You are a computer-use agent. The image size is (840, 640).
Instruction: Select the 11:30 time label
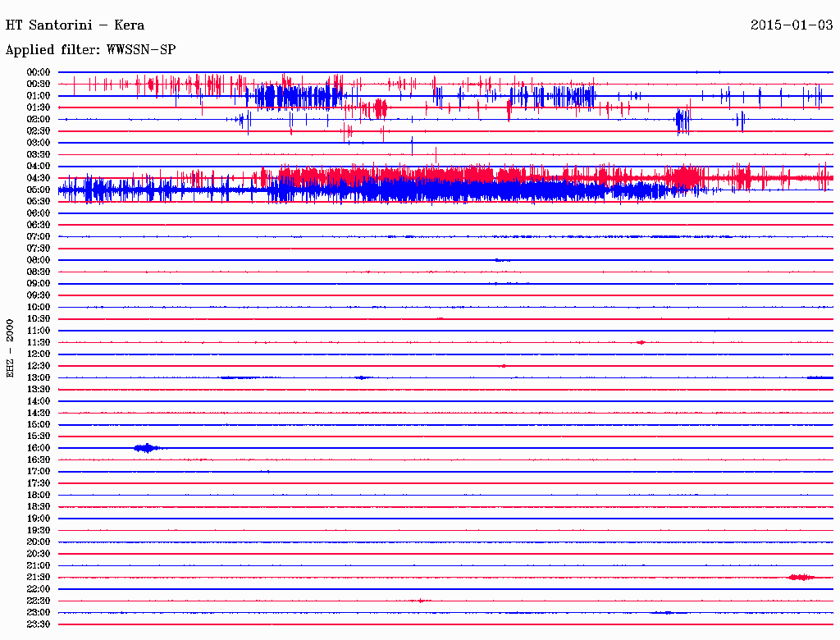point(39,342)
